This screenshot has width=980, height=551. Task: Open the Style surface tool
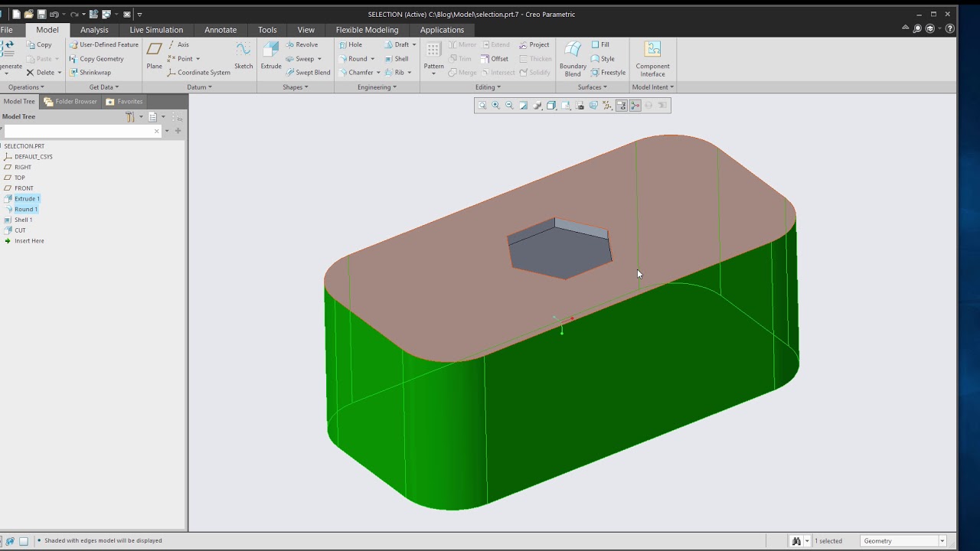[603, 59]
